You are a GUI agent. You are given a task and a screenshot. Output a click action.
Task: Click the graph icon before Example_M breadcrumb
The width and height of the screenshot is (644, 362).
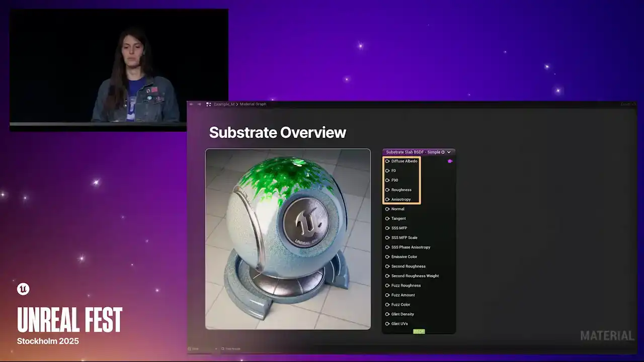coord(208,104)
